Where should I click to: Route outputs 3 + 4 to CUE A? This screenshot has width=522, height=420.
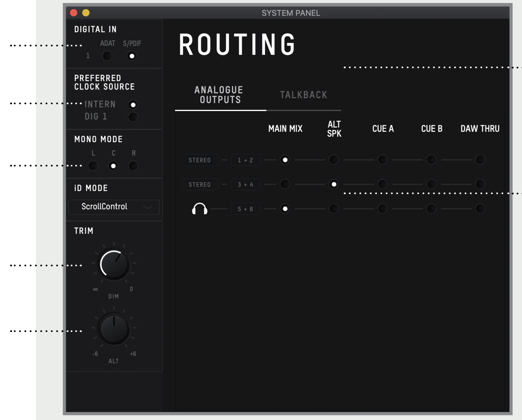click(383, 184)
